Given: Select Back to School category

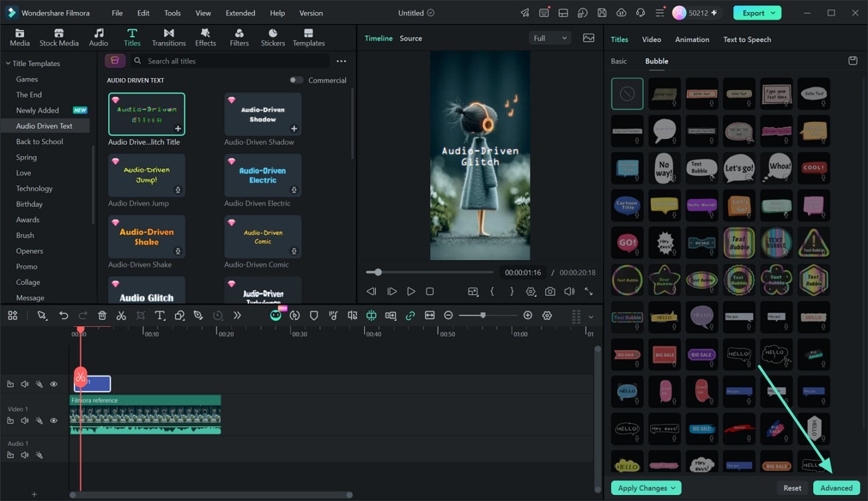Looking at the screenshot, I should coord(39,141).
